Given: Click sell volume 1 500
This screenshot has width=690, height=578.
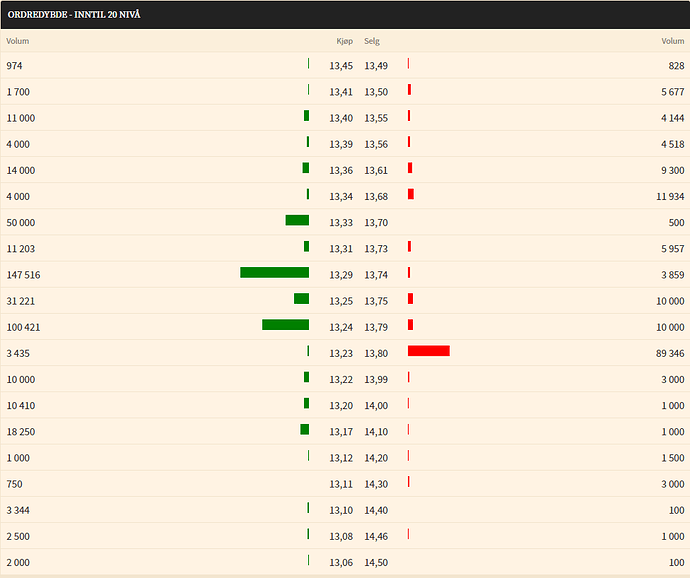Looking at the screenshot, I should pos(673,458).
